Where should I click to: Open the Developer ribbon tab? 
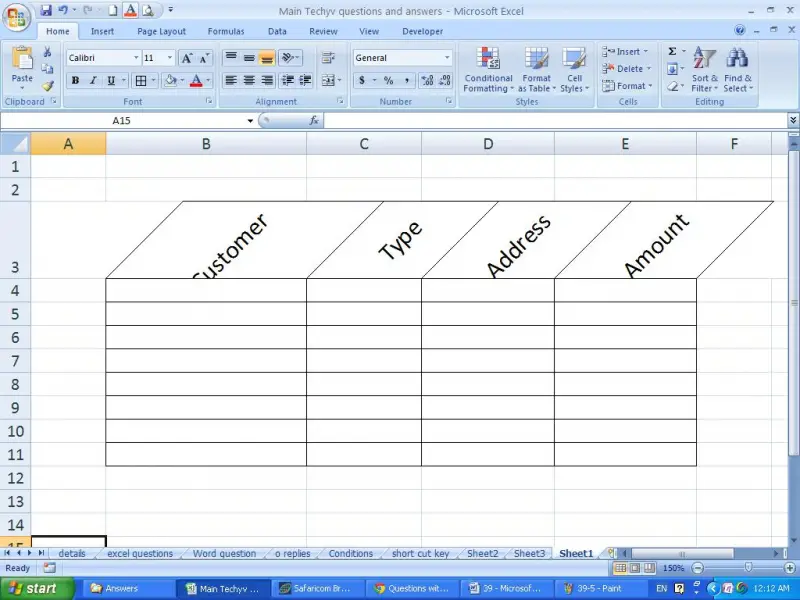tap(422, 31)
